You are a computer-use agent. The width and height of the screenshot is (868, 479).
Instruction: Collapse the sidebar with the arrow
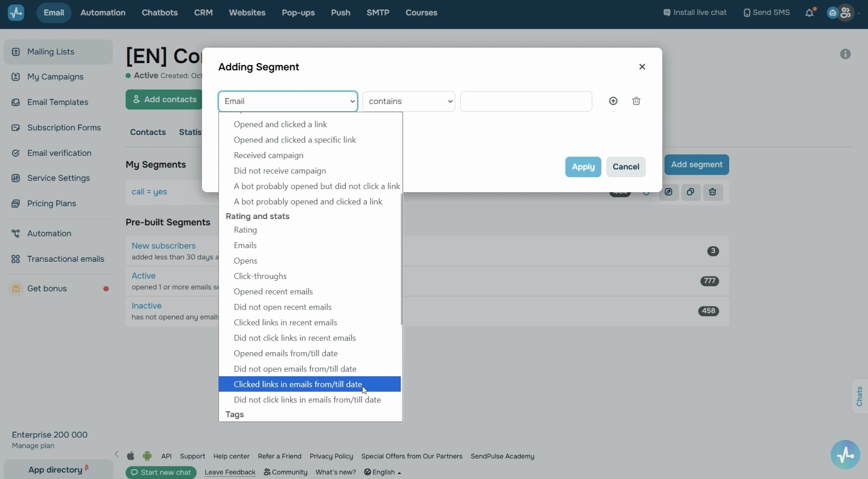117,454
